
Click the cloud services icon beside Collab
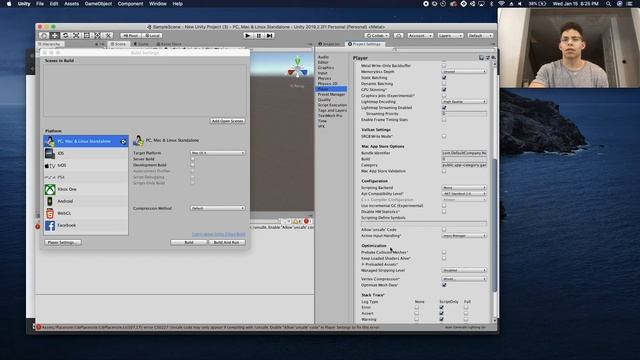click(398, 36)
